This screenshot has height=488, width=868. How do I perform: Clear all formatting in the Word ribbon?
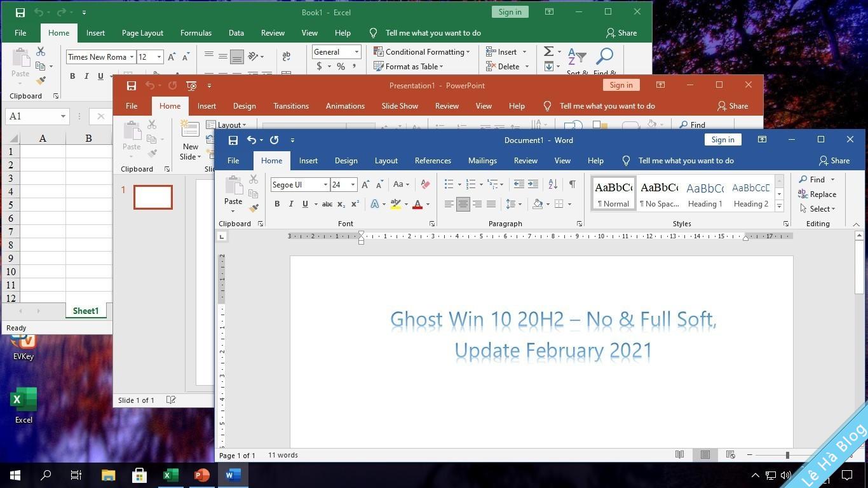(x=425, y=184)
